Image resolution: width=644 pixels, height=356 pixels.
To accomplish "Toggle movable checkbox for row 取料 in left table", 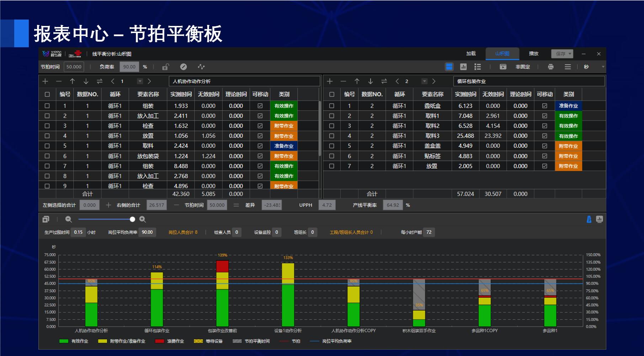I will pyautogui.click(x=260, y=146).
